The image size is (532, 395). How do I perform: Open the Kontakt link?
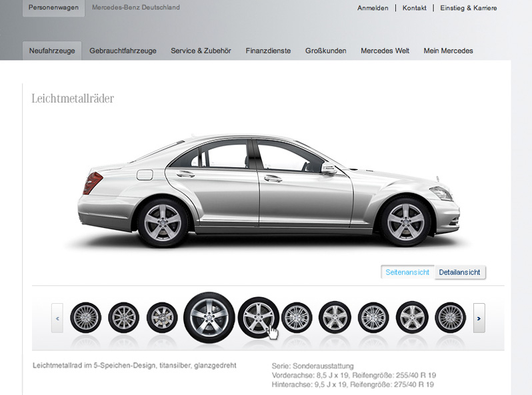414,9
